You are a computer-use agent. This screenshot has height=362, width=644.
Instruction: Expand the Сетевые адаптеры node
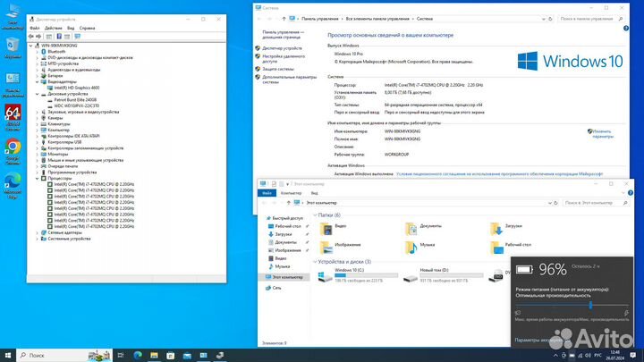38,232
